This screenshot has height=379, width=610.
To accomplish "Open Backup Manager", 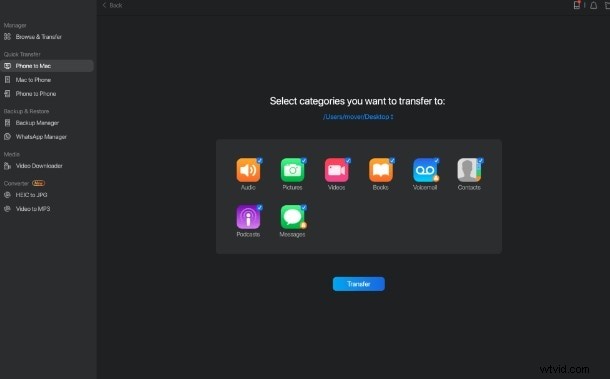I will coord(37,123).
